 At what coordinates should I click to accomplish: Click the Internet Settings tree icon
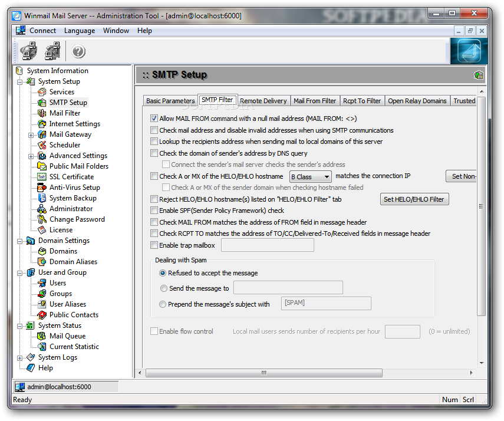[42, 124]
